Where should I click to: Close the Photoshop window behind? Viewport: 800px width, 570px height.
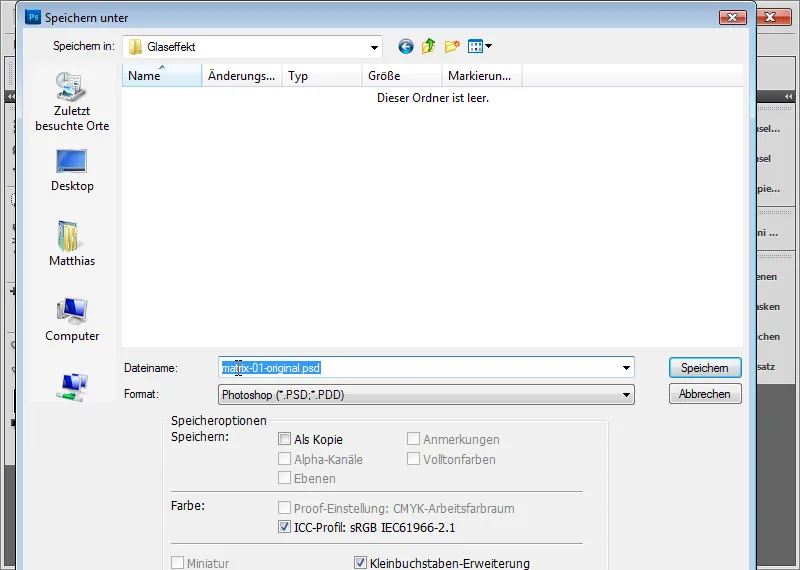tap(770, 17)
